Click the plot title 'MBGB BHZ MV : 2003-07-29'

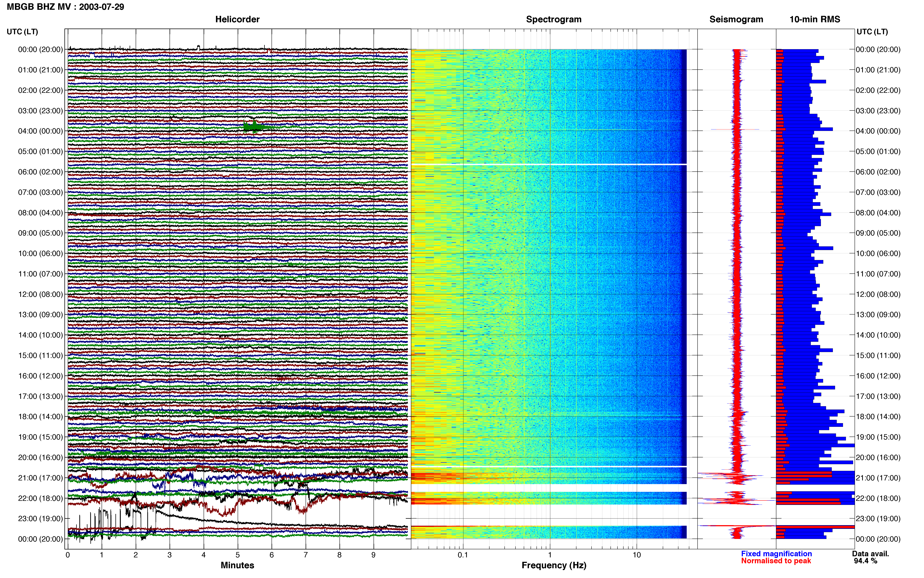point(65,7)
